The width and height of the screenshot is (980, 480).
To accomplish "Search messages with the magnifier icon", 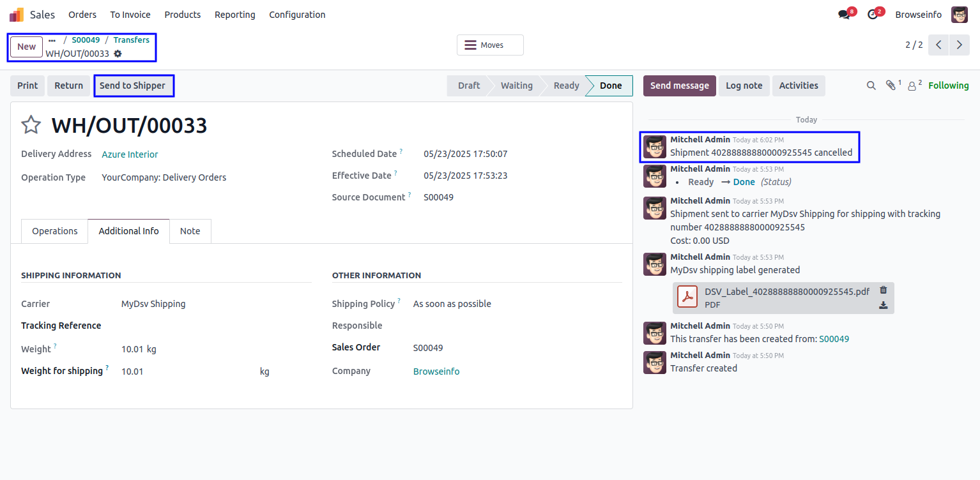I will coord(871,86).
